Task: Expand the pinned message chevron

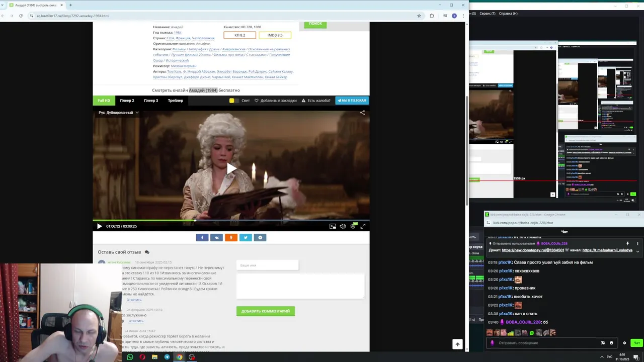Action: coord(637,251)
